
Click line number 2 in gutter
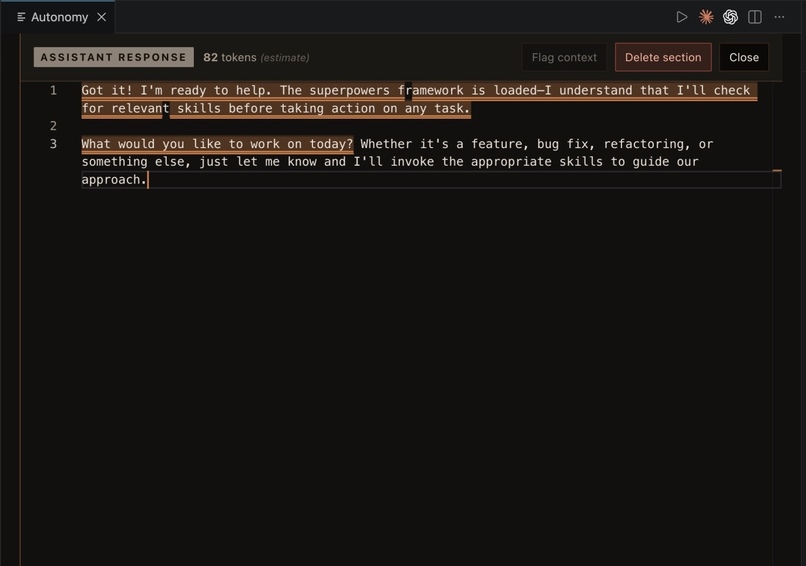click(x=53, y=126)
